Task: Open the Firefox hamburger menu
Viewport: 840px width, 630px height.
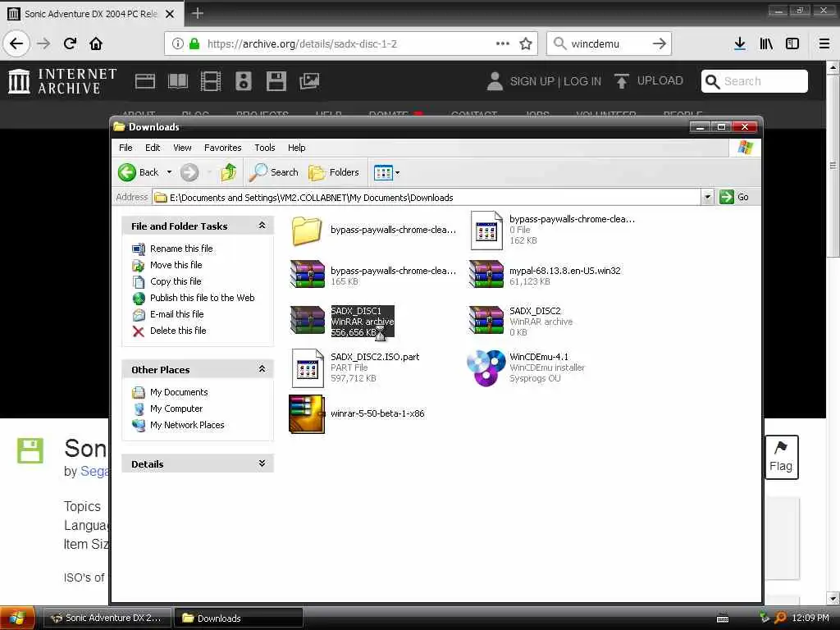Action: 824,43
